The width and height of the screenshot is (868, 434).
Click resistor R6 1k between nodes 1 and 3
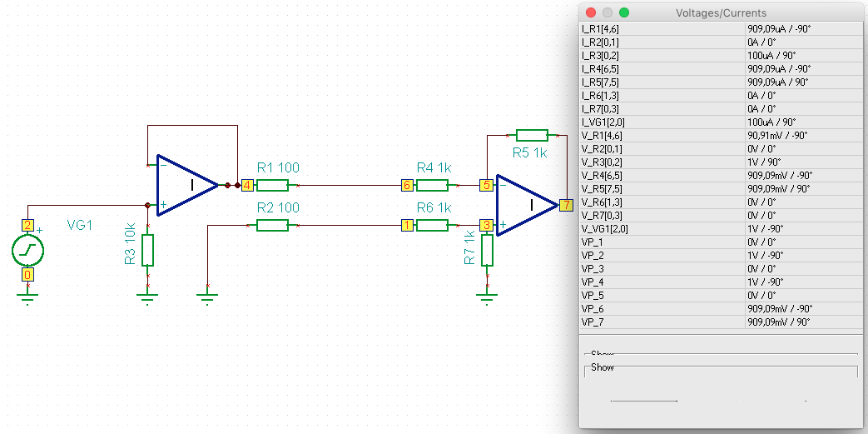tap(432, 225)
